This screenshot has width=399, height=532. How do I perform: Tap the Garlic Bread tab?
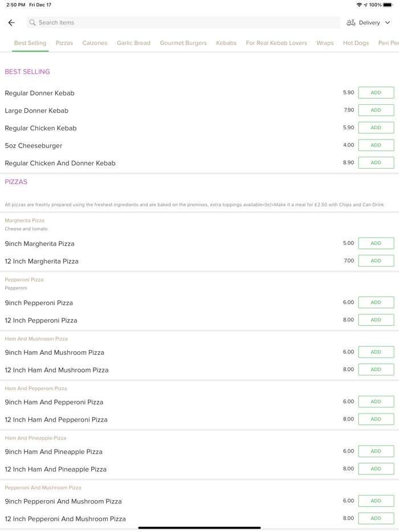point(133,43)
